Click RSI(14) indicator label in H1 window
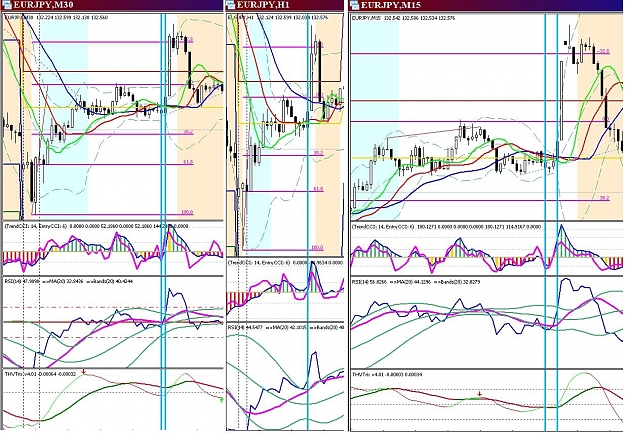Screen dimensions: 625x434 pos(238,327)
